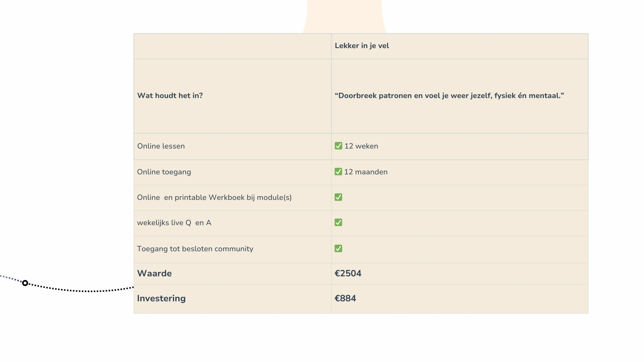
Task: Click the 'Investering' row heading
Action: (x=161, y=298)
